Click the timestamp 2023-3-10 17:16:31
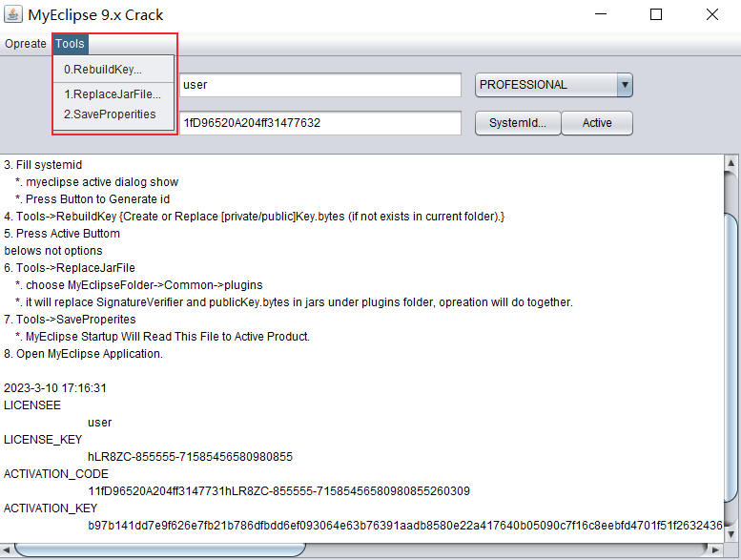This screenshot has height=560, width=741. coord(55,388)
